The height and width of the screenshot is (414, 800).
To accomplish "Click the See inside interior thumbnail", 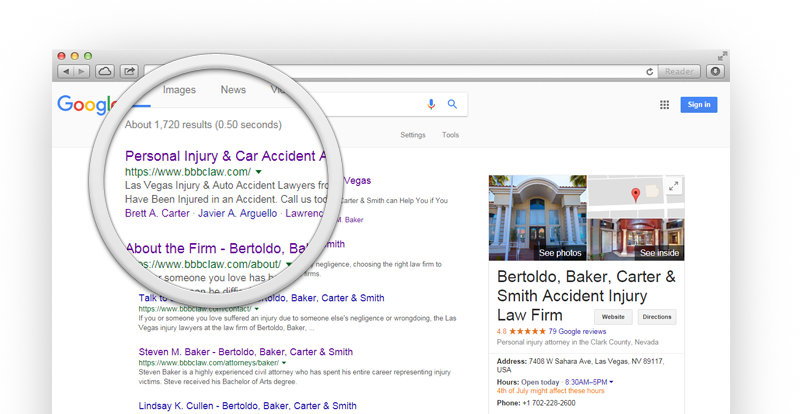I will 636,239.
